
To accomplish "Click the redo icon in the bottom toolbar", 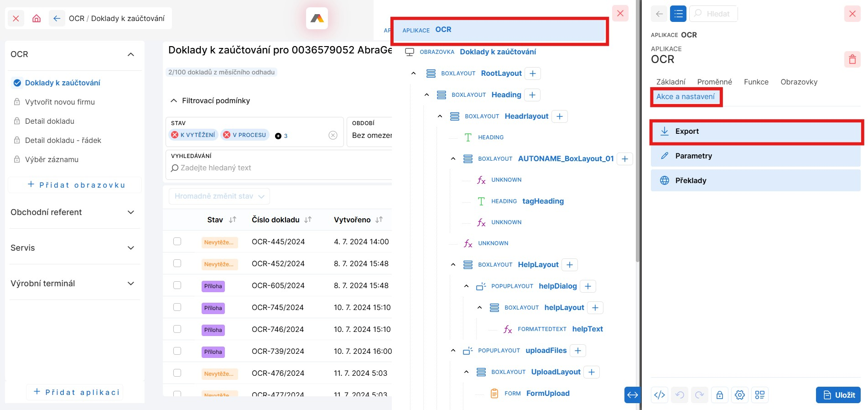I will [x=700, y=395].
